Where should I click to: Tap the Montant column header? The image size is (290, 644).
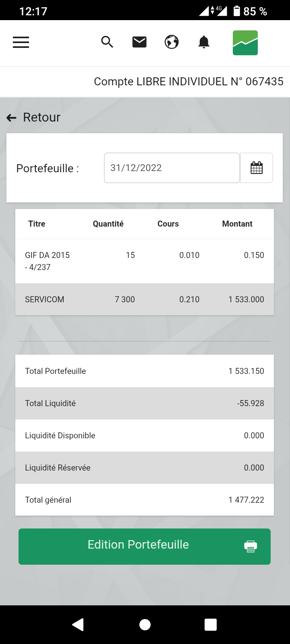[237, 224]
